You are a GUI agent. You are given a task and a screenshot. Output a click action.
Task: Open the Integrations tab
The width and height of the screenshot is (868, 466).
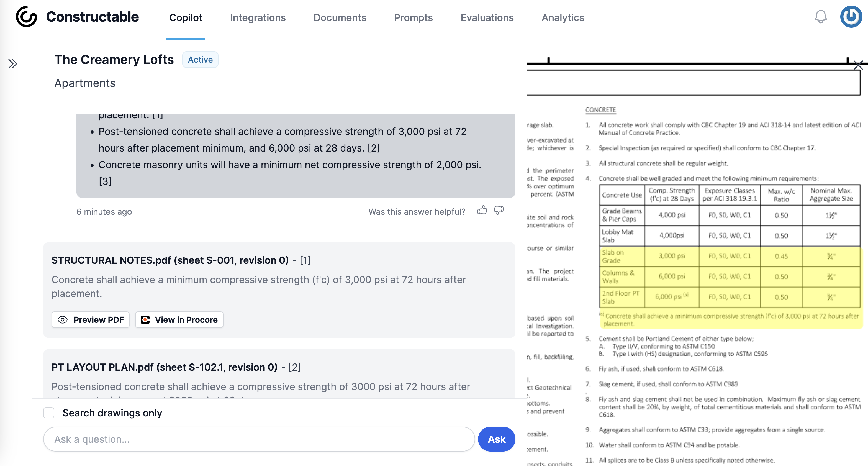[258, 17]
